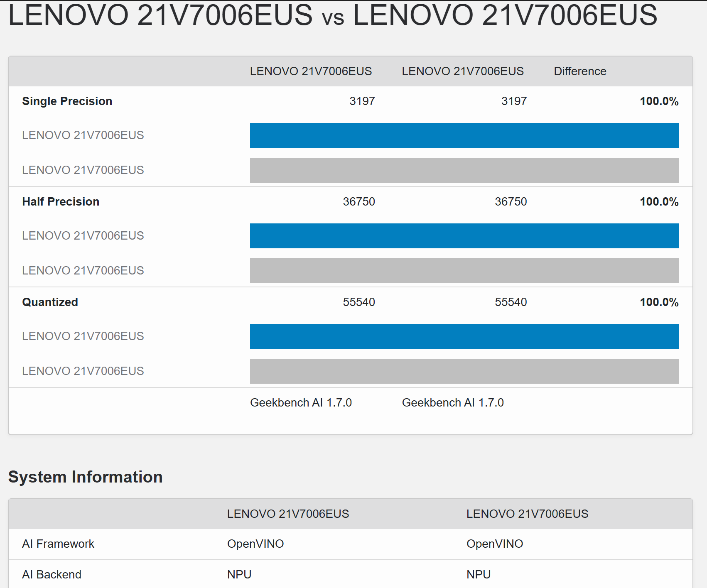
Task: Click the device label beside the blue Half Precision bar
Action: tap(83, 236)
